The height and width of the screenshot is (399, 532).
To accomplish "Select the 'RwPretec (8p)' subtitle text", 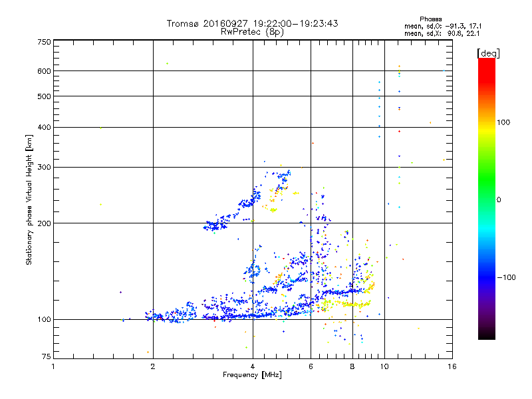I will click(252, 32).
